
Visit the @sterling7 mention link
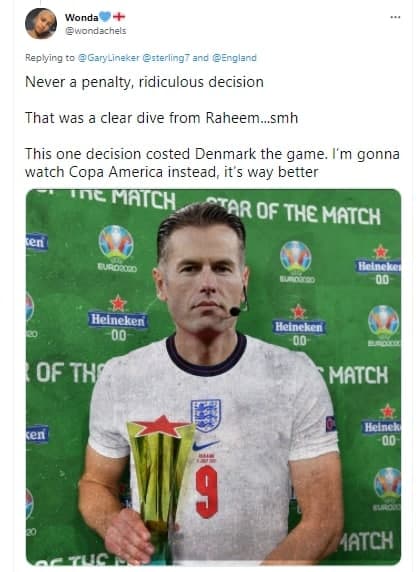click(x=166, y=58)
